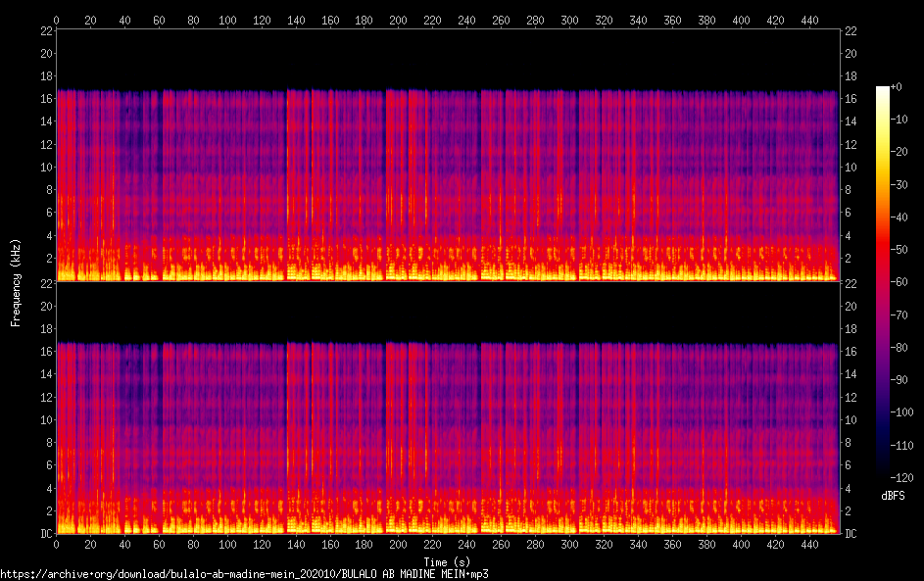Click "100" on the bottom time axis
The width and height of the screenshot is (924, 581).
pyautogui.click(x=227, y=545)
